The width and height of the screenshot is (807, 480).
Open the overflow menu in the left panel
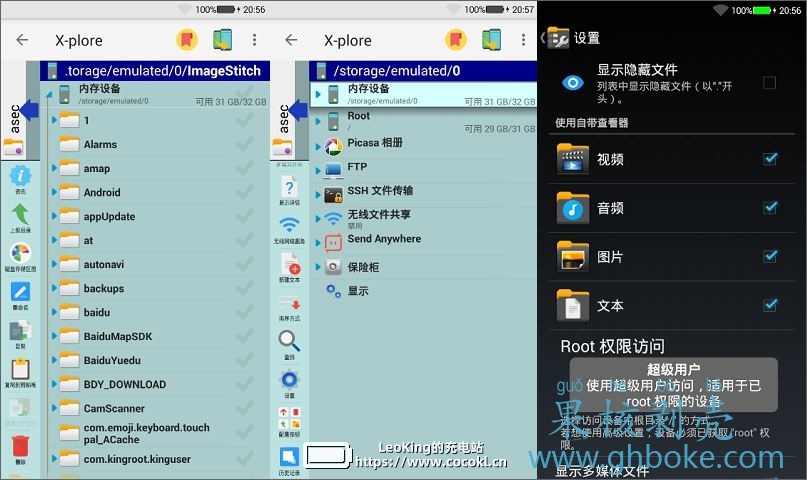pos(254,40)
